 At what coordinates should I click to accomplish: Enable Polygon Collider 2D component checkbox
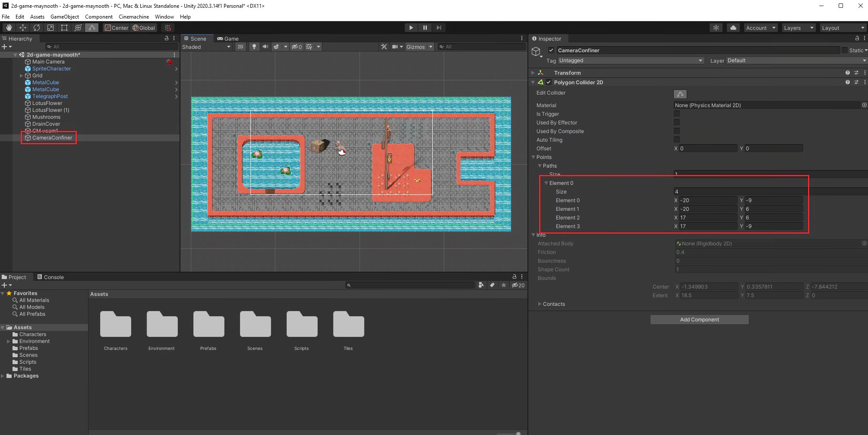549,82
